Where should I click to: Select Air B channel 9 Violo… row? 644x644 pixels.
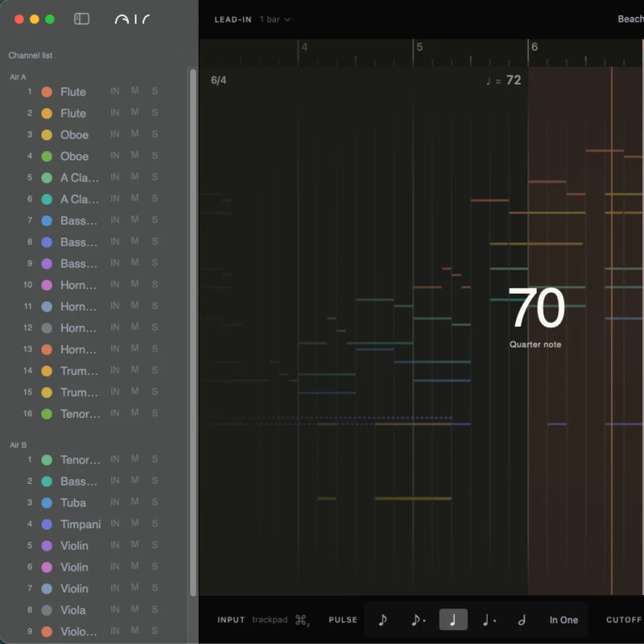click(x=93, y=631)
